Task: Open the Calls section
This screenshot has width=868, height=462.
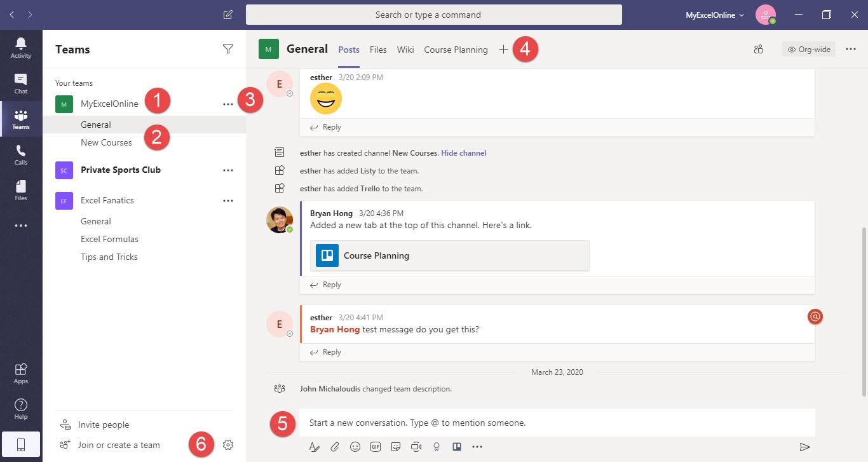Action: [21, 154]
